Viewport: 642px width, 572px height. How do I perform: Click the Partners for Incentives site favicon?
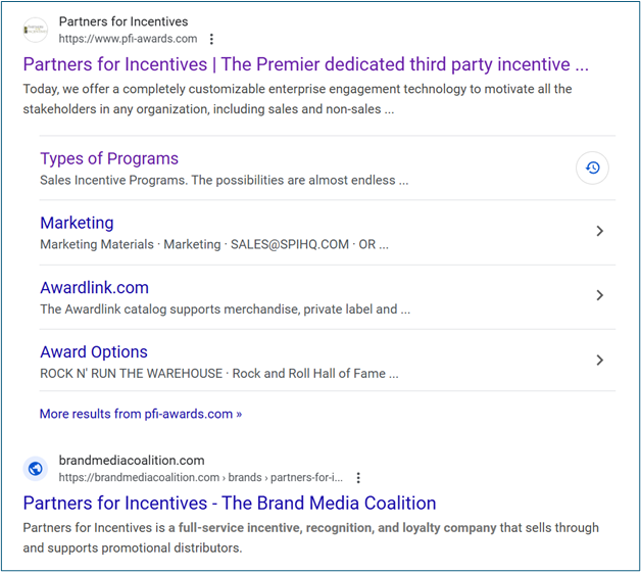click(35, 30)
